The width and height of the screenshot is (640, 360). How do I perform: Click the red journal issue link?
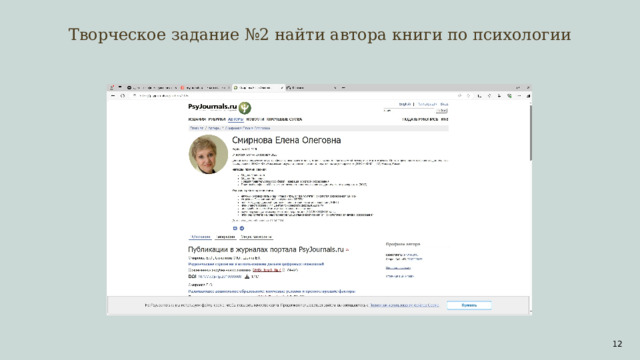(267, 270)
